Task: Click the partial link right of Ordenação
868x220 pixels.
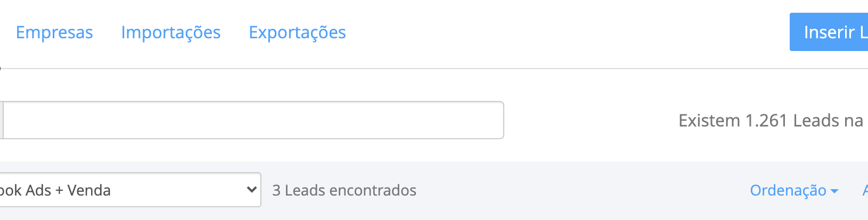Action: pos(865,190)
